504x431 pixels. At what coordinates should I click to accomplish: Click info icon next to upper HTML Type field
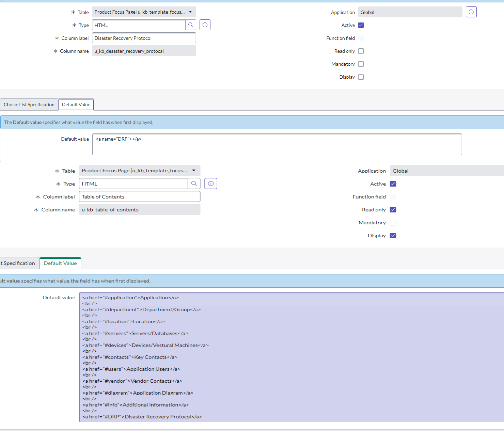point(205,25)
